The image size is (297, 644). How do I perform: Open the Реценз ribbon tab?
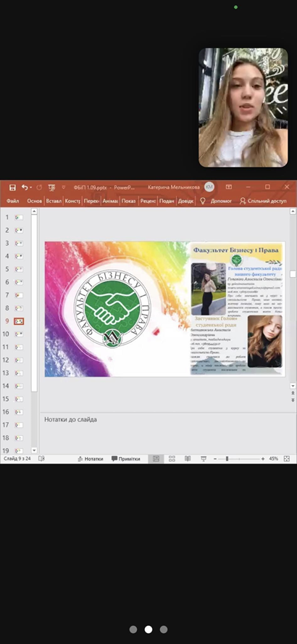(148, 202)
